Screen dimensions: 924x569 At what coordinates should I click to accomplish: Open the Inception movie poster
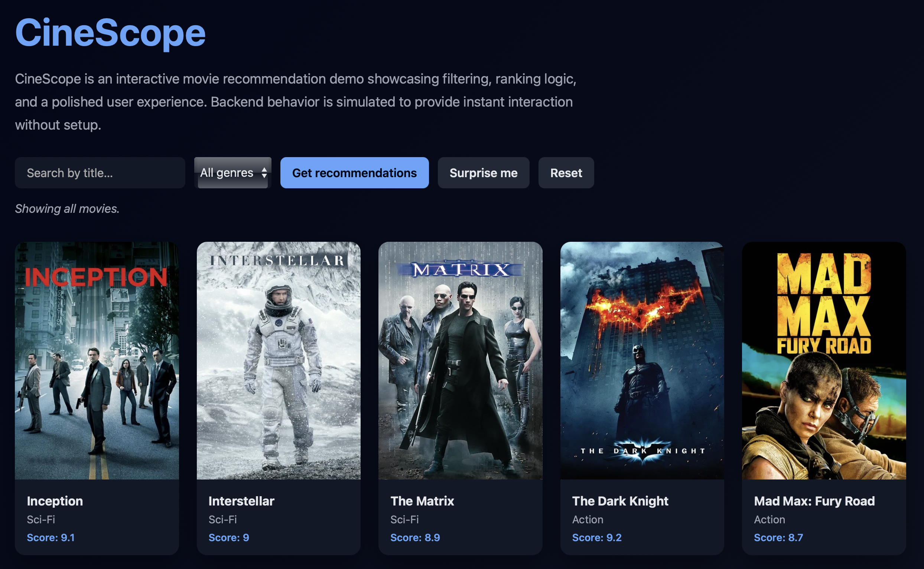97,360
